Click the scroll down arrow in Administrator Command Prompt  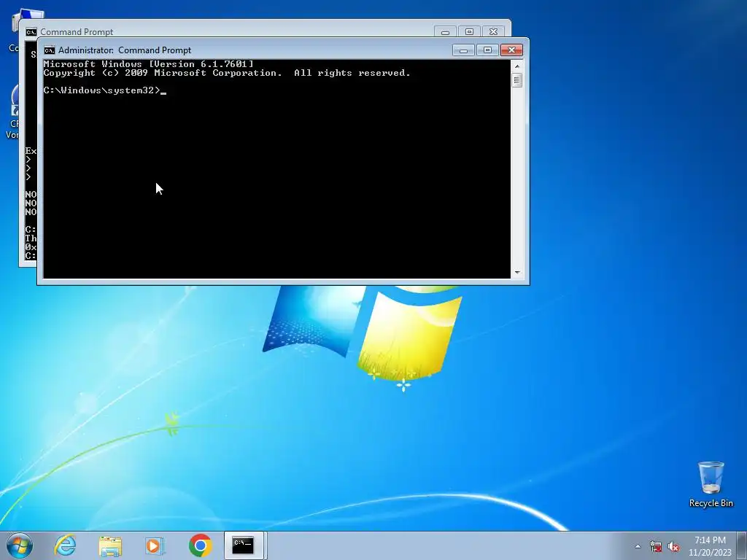coord(517,273)
